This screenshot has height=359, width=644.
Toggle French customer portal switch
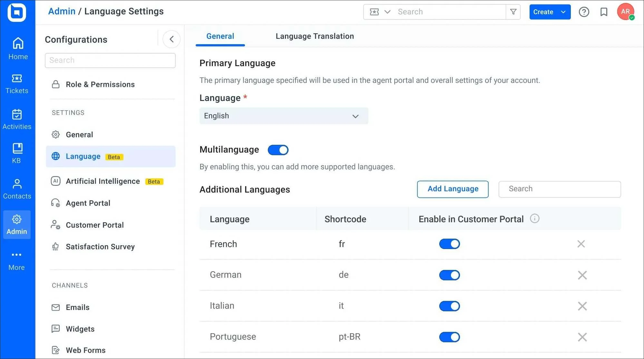click(x=449, y=244)
